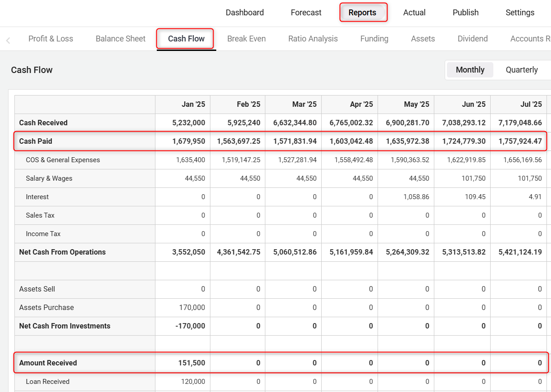Select the Amount Received row label
Viewport: 551px width, 392px height.
click(48, 363)
